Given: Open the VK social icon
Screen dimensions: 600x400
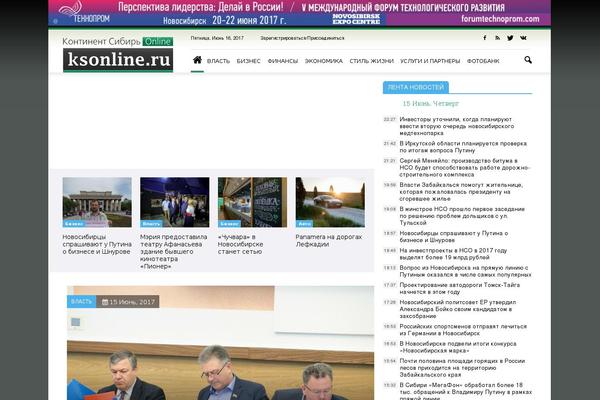Looking at the screenshot, I should pyautogui.click(x=523, y=38).
